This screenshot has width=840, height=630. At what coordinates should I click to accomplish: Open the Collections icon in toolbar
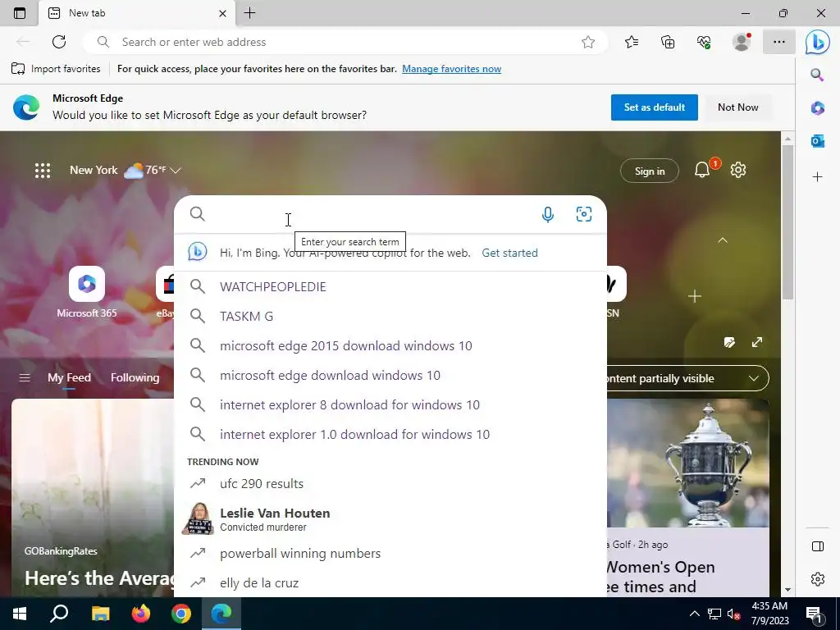click(668, 42)
